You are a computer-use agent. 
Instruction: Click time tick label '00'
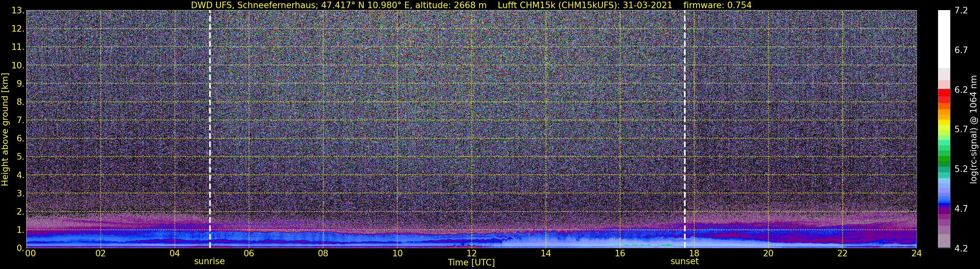pyautogui.click(x=31, y=253)
